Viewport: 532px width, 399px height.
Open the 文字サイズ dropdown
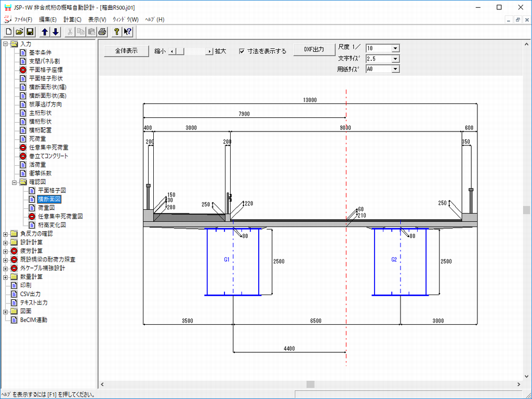395,59
